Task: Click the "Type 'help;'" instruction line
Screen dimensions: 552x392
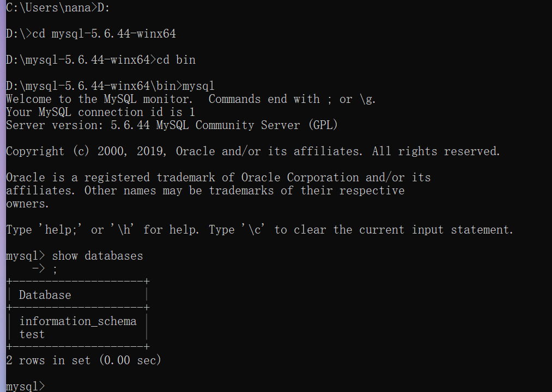Action: [259, 230]
